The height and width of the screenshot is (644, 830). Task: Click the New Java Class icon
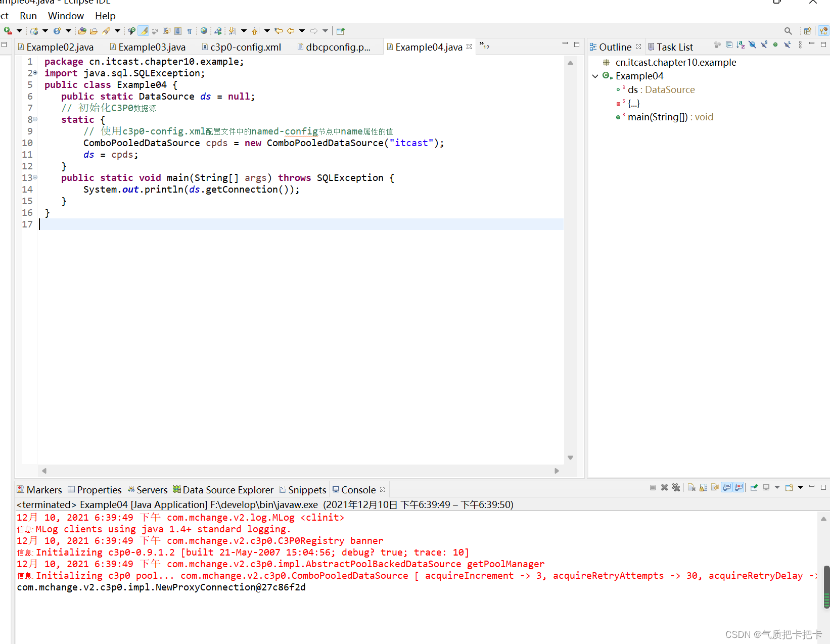[57, 31]
